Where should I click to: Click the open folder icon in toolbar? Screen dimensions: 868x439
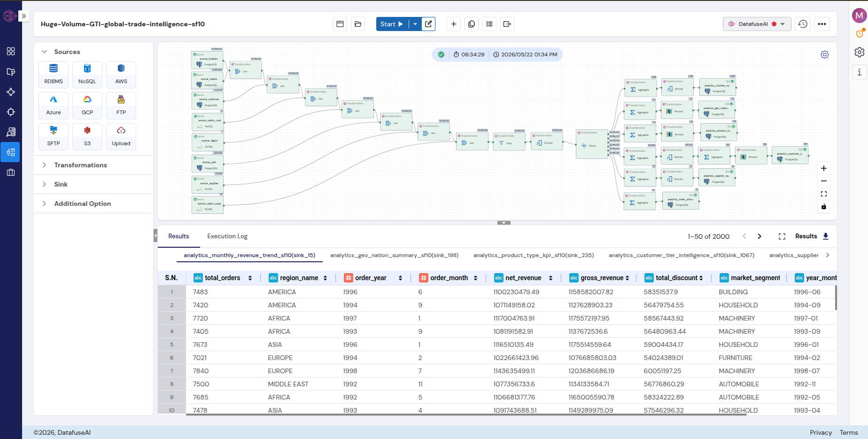[358, 24]
